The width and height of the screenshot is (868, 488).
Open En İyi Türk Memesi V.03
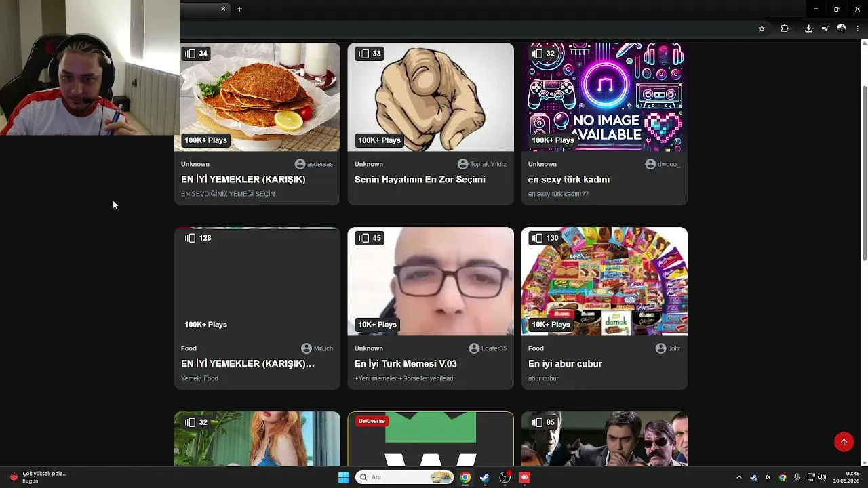[406, 364]
